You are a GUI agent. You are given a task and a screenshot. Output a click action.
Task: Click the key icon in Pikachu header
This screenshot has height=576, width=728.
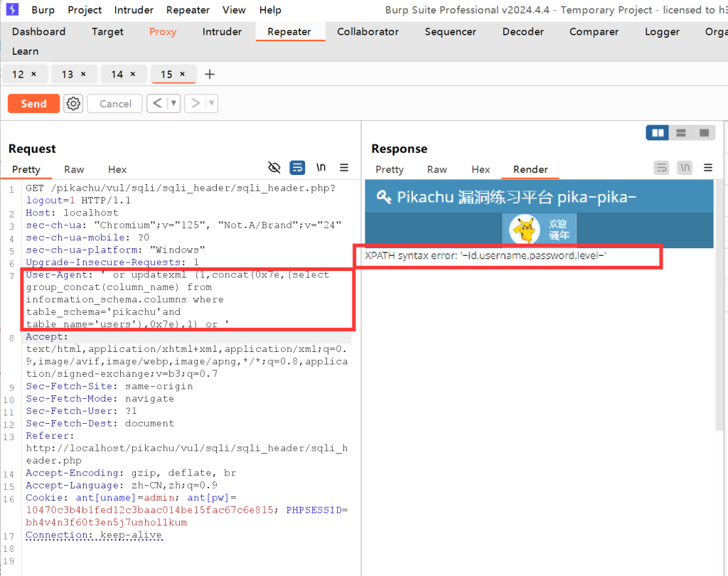click(383, 197)
